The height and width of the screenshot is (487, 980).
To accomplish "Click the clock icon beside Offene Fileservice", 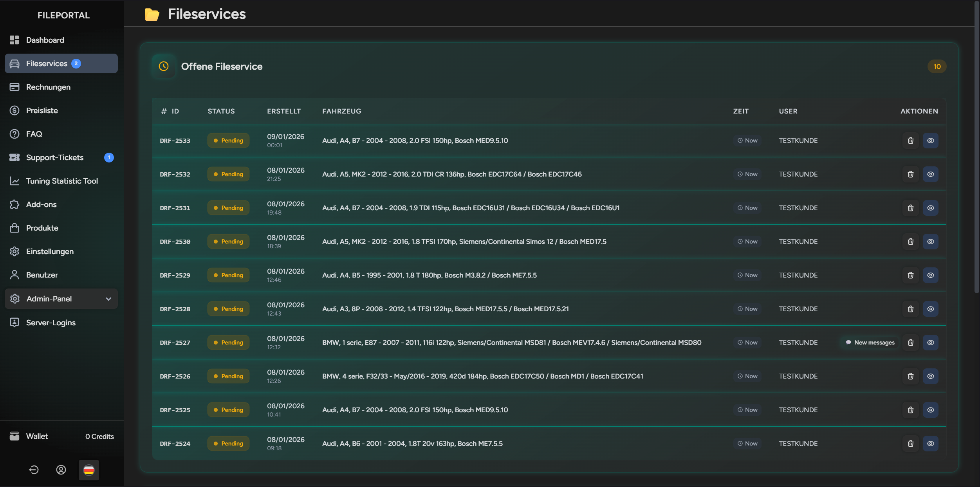I will coord(164,66).
